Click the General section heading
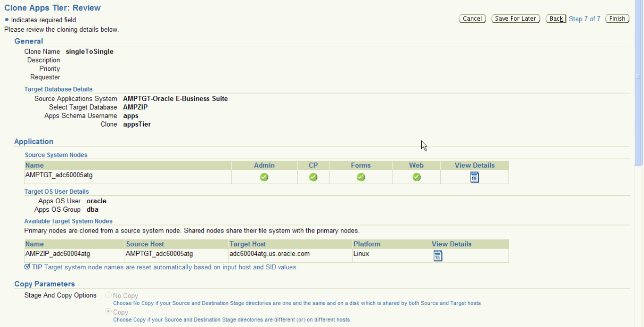The width and height of the screenshot is (644, 327). click(x=29, y=41)
